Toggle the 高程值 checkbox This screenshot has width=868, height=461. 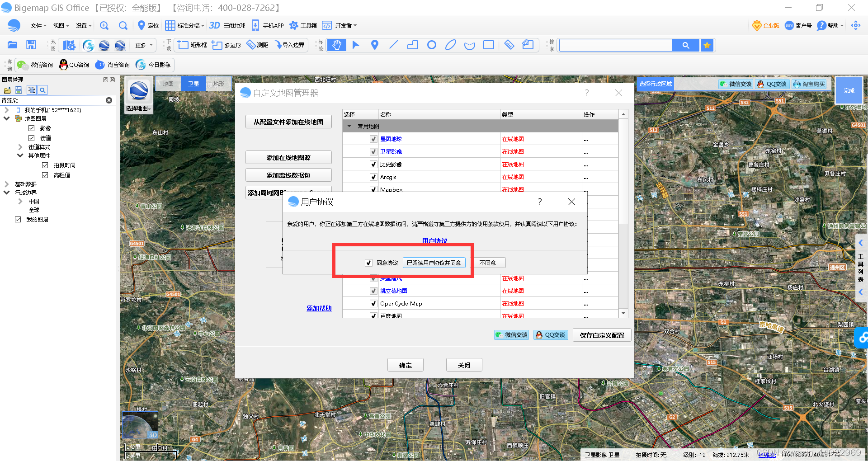coord(45,175)
